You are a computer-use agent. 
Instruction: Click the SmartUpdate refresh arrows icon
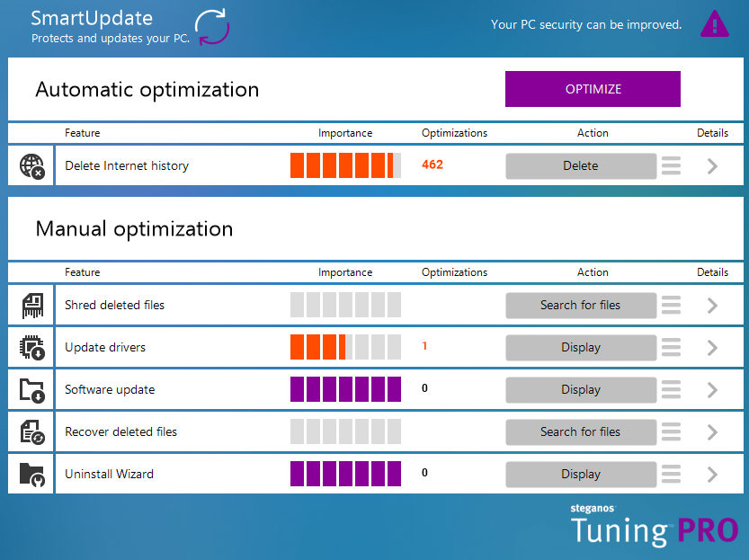[213, 26]
